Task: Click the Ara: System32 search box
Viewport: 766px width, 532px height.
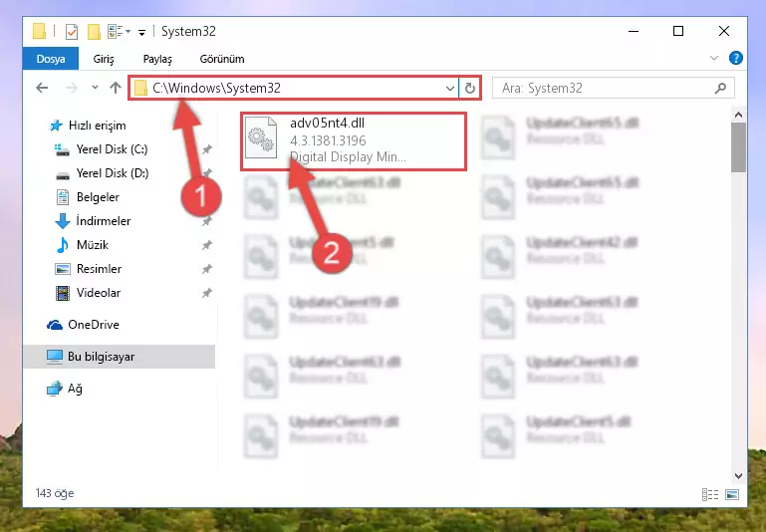Action: [x=613, y=88]
